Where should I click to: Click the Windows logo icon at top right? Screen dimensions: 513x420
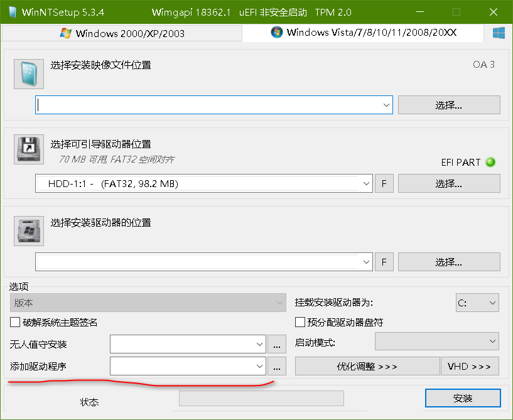(x=499, y=33)
